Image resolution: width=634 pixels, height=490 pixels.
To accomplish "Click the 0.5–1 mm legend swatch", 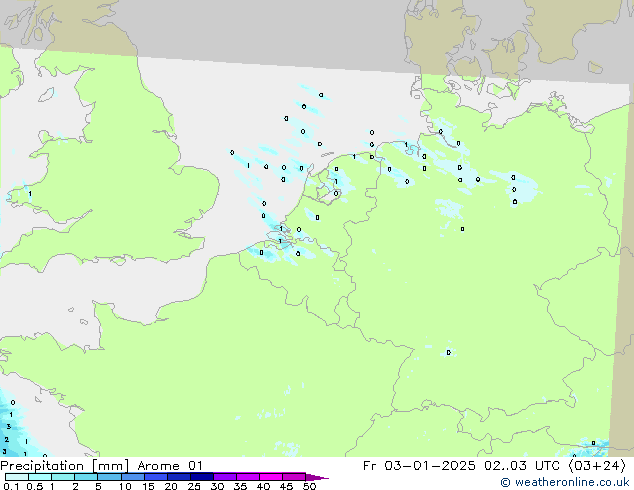I will (x=40, y=477).
